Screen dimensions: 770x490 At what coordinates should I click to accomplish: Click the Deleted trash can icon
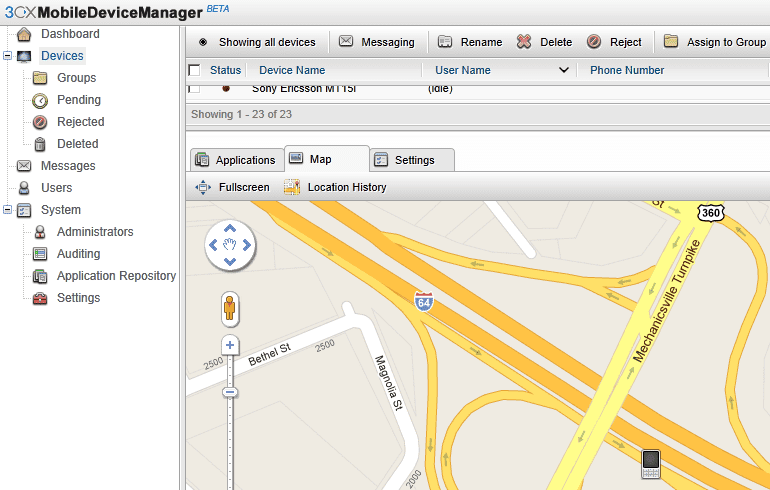point(40,144)
